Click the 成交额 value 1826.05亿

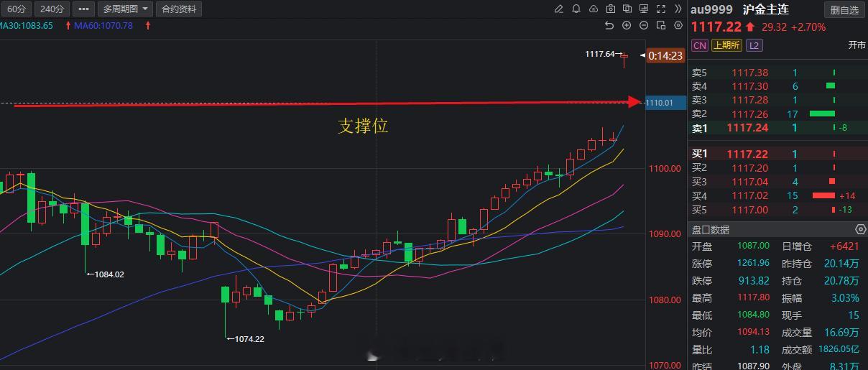838,350
